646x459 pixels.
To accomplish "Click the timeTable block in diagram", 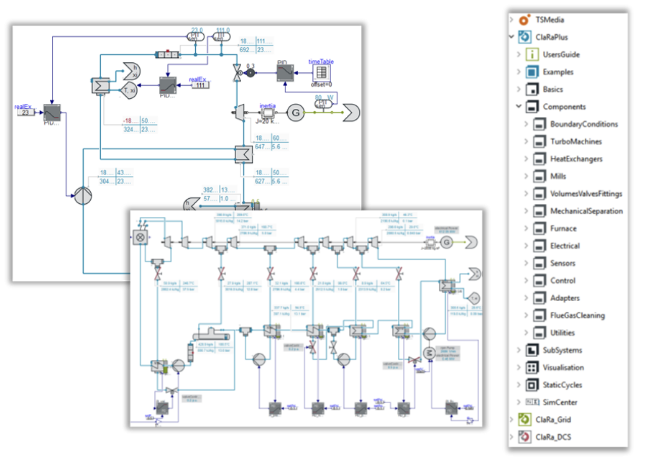I will click(321, 73).
